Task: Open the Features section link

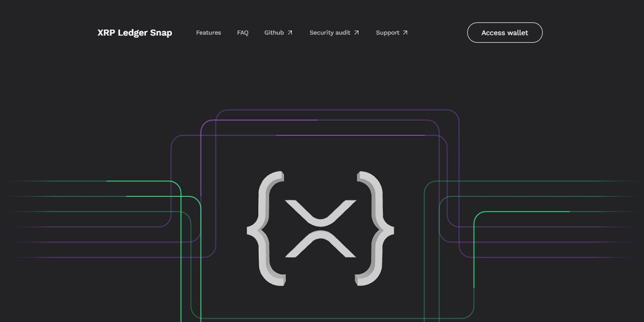Action: coord(208,33)
